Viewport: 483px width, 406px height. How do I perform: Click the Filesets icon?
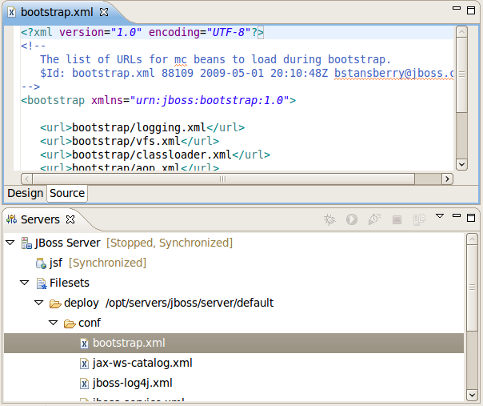coord(41,283)
